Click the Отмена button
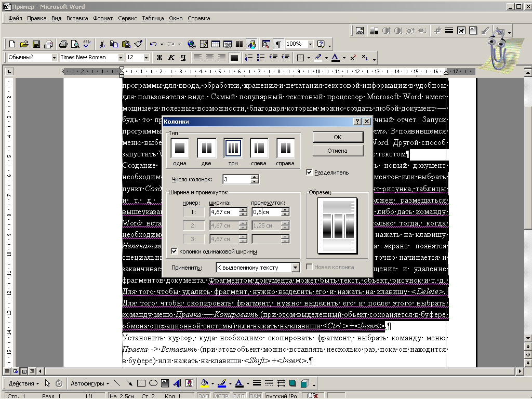 (338, 151)
